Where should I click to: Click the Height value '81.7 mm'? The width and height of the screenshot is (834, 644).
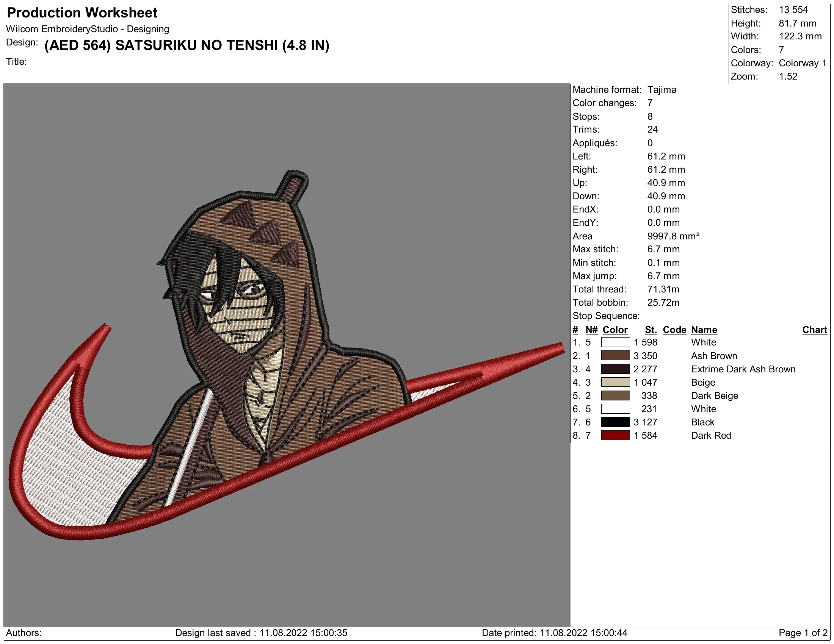798,23
